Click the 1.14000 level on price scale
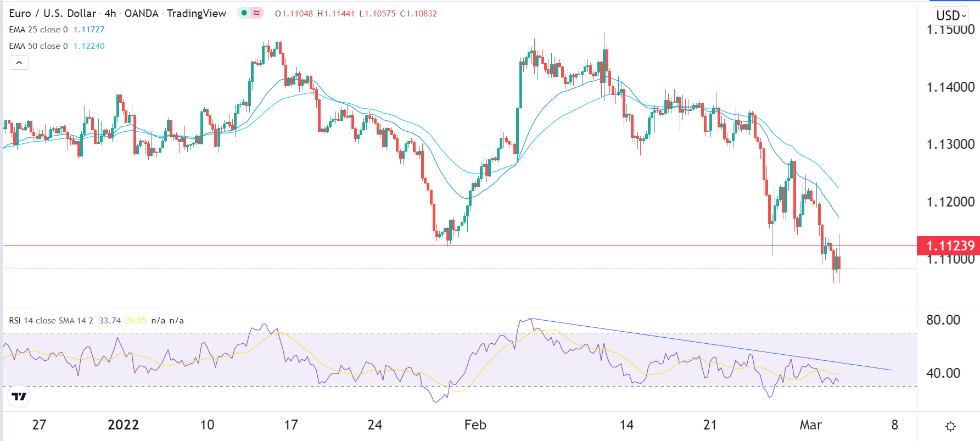980x441 pixels. coord(950,87)
